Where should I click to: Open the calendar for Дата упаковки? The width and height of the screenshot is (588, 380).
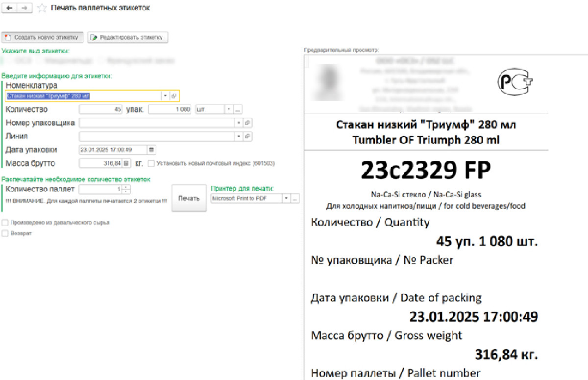151,150
